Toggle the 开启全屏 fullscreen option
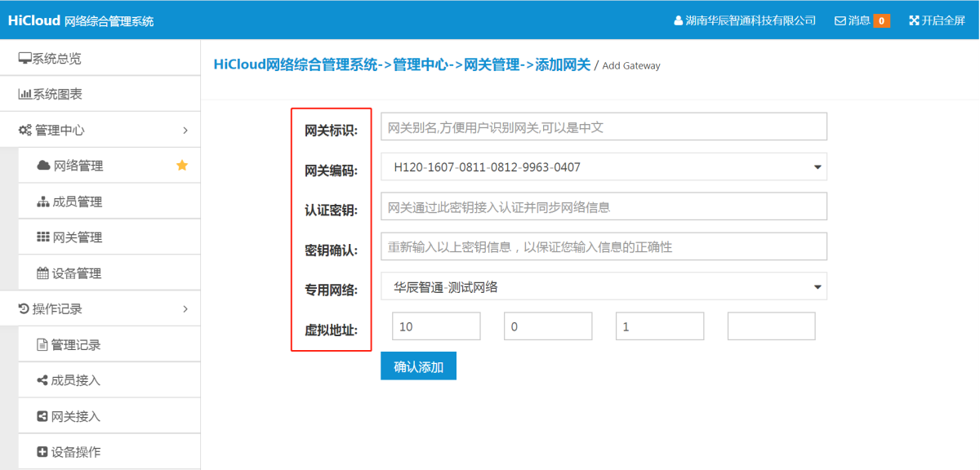This screenshot has height=470, width=980. (x=937, y=20)
